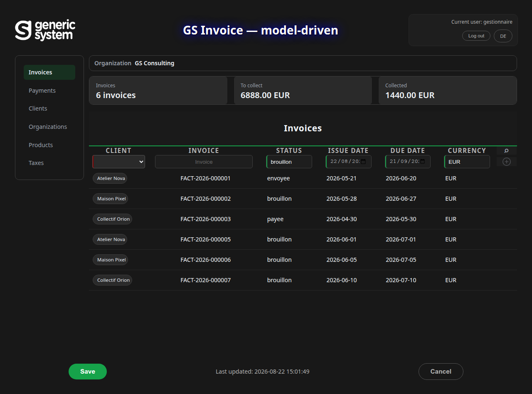Click the Atelier Nova chip for FACT-2026-000005
Screen dimensions: 532x394
(110, 239)
